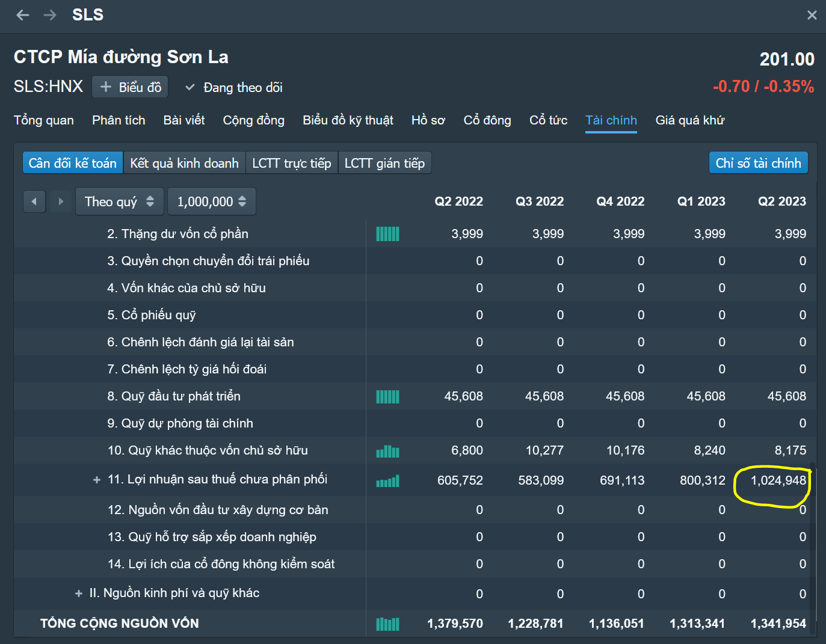Open the Giá quá khứ tab
This screenshot has height=644, width=826.
click(x=690, y=120)
